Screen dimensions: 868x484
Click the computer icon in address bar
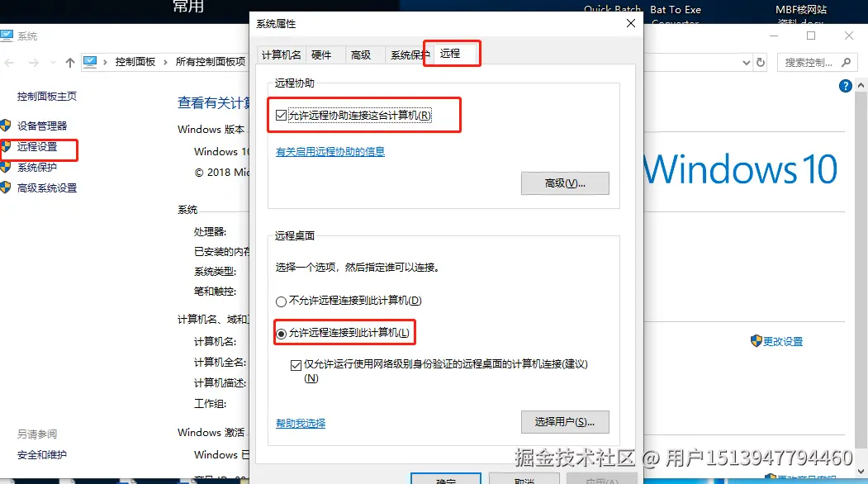(x=90, y=62)
